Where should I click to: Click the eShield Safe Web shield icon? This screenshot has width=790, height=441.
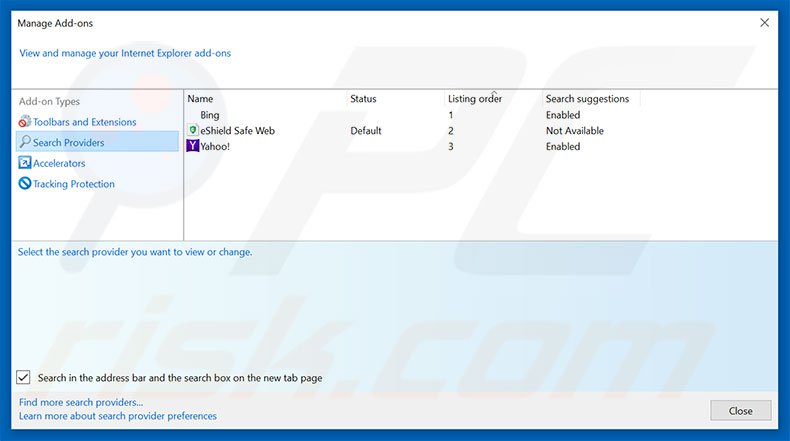point(192,130)
